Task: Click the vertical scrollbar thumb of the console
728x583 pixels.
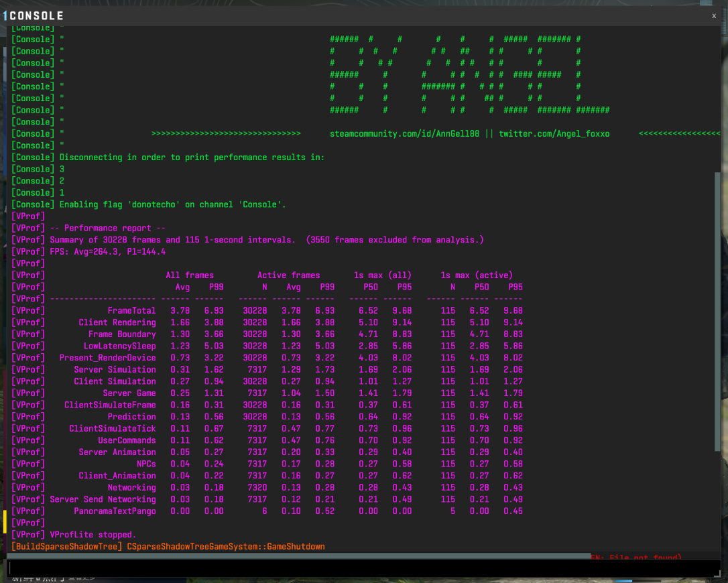Action: [717, 311]
